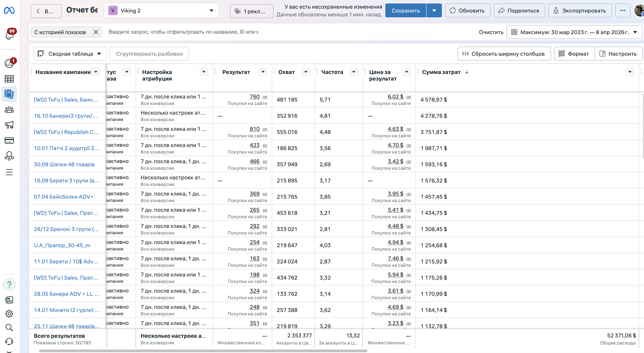644x353 pixels.
Task: Open campaign '07.04 Бейсболки ADV+'
Action: click(x=64, y=197)
